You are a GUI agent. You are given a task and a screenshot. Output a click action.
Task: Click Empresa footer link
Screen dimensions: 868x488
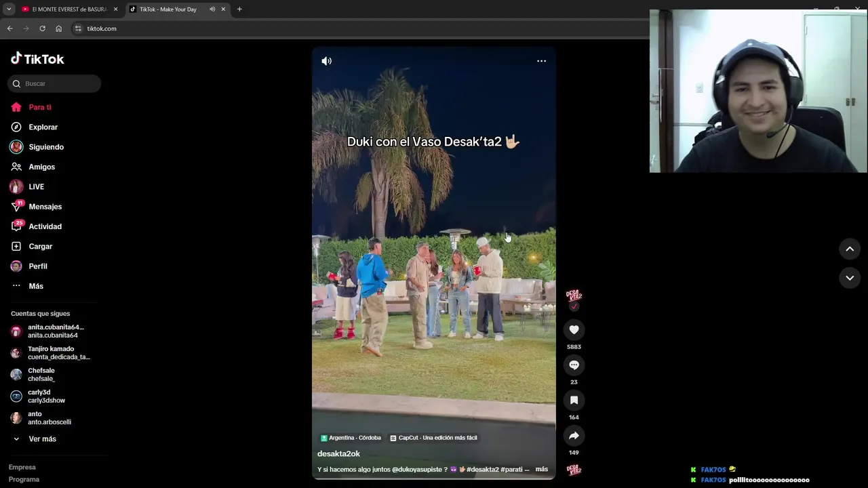click(22, 467)
